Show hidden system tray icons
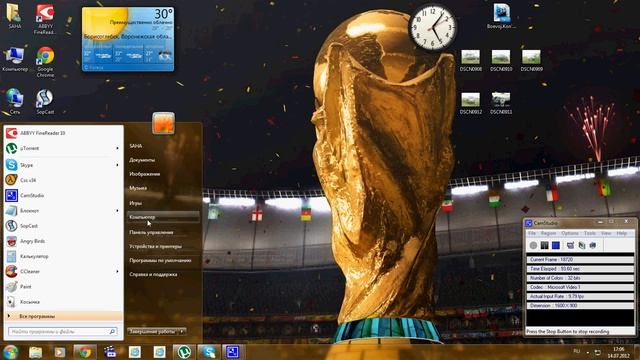 pyautogui.click(x=588, y=352)
